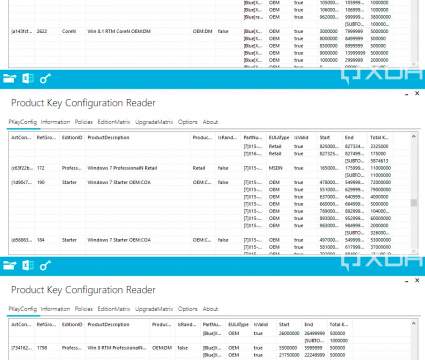The image size is (425, 360).
Task: Select 'Windows 7 ProfessionalN Retail' row
Action: coord(209,168)
